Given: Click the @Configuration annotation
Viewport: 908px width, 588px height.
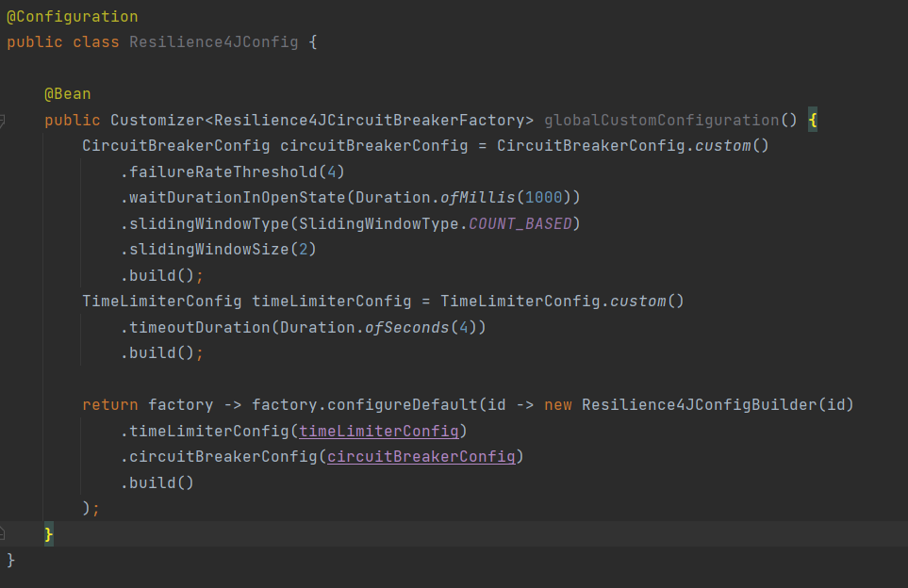Looking at the screenshot, I should [73, 17].
